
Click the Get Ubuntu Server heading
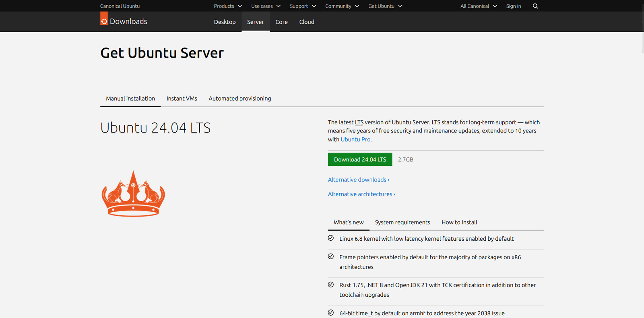pyautogui.click(x=162, y=53)
